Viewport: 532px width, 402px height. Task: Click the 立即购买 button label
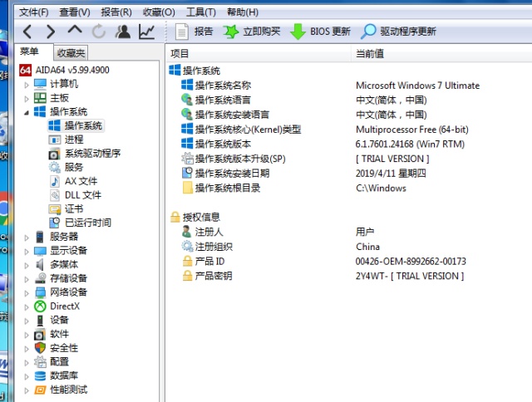pos(262,32)
